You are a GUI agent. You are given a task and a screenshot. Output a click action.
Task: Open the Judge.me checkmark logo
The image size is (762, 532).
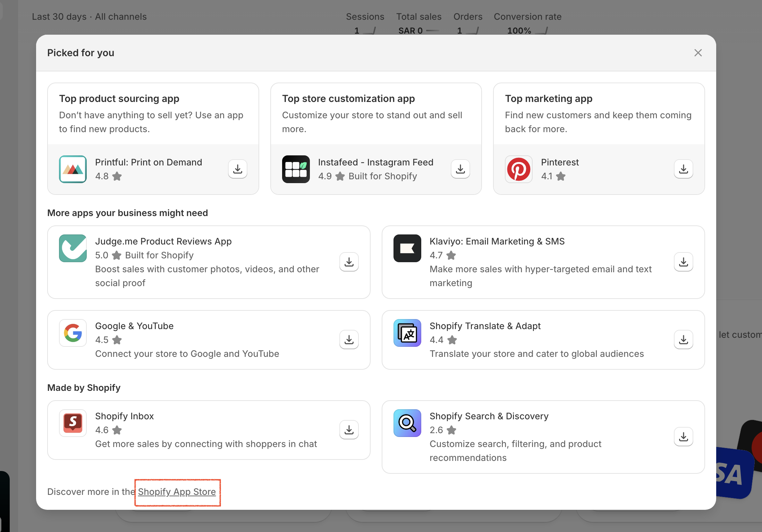tap(73, 248)
